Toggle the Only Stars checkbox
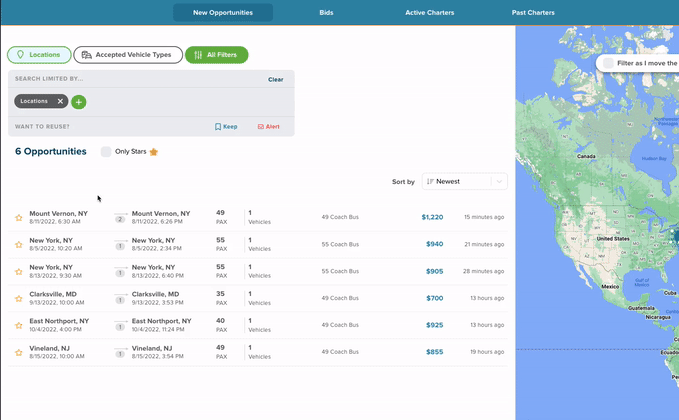 tap(106, 152)
